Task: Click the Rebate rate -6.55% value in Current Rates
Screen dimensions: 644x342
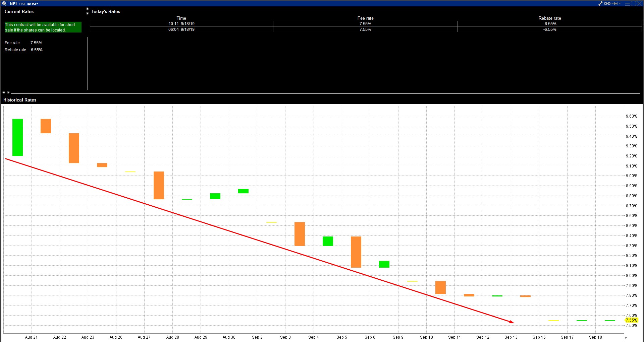Action: [36, 50]
